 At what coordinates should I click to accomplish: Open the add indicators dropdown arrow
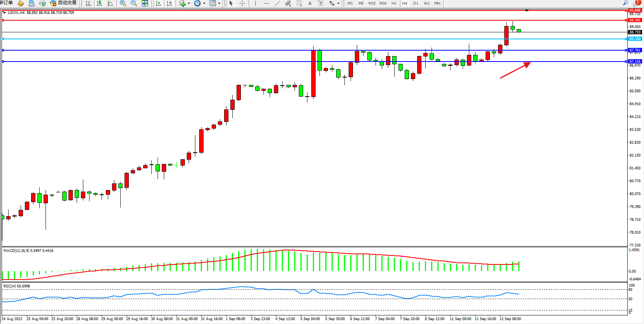189,4
